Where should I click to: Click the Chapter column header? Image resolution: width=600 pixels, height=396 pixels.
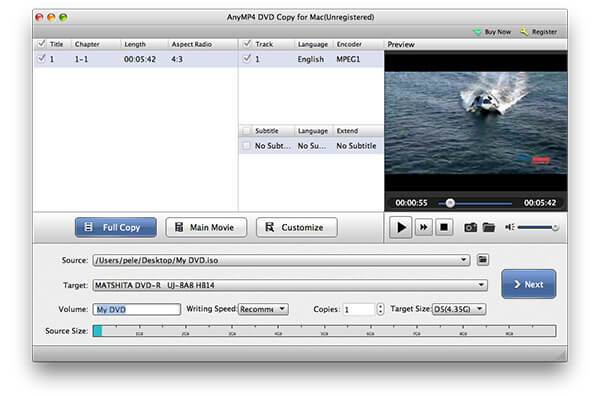[87, 44]
